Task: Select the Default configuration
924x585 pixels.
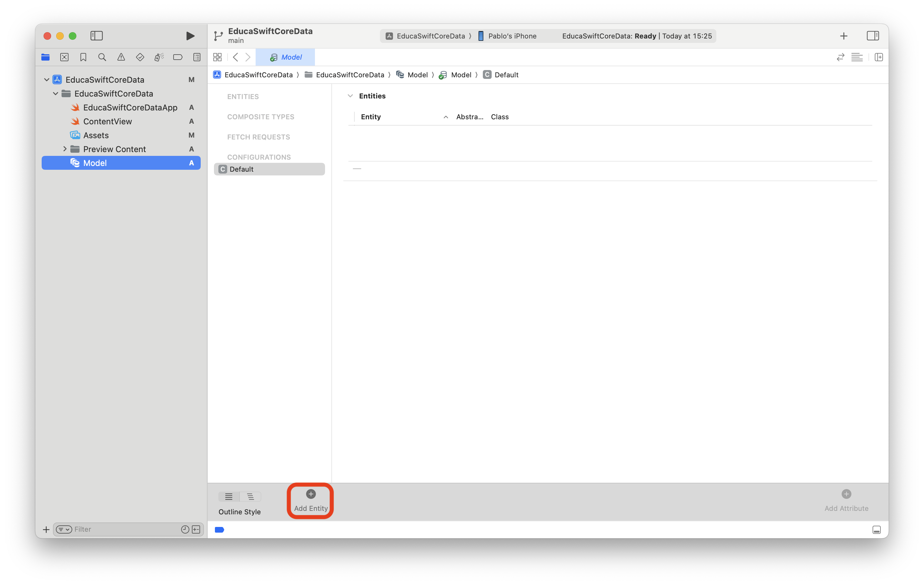Action: (x=269, y=169)
